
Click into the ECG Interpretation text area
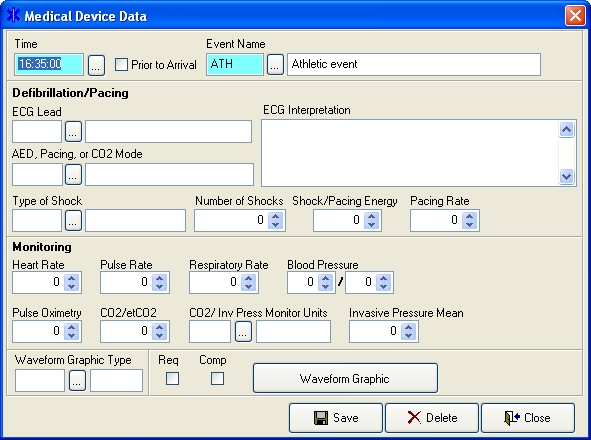(410, 153)
